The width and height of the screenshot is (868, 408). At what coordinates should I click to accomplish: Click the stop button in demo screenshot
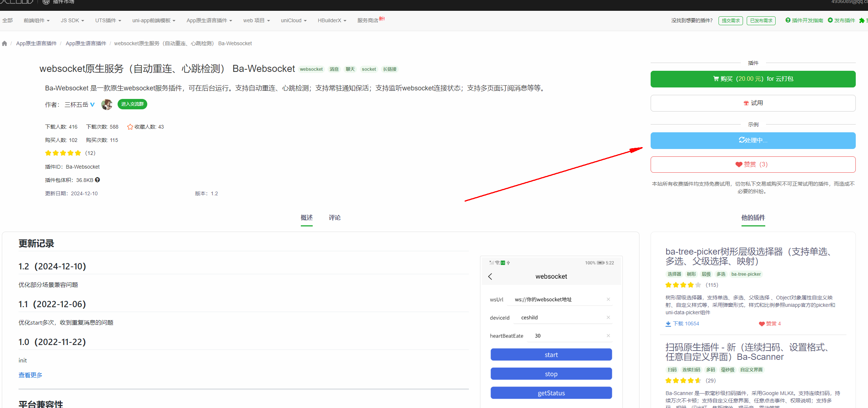pyautogui.click(x=551, y=374)
